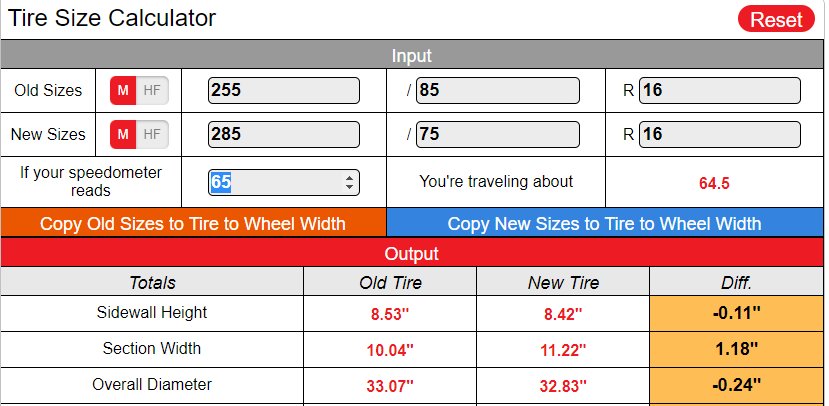
Task: Decrease speedometer value with down arrow
Action: pyautogui.click(x=349, y=187)
